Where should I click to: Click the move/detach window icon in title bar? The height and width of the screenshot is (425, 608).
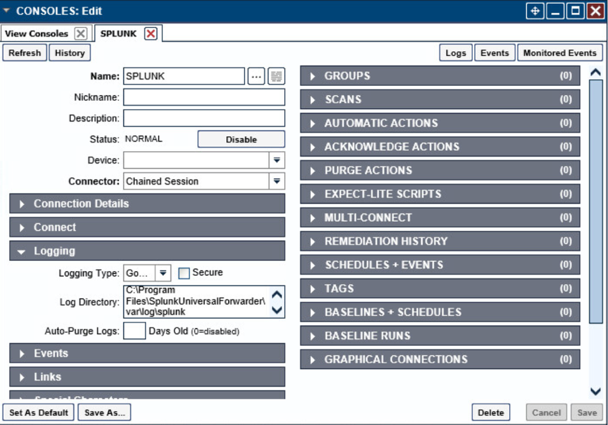click(535, 11)
